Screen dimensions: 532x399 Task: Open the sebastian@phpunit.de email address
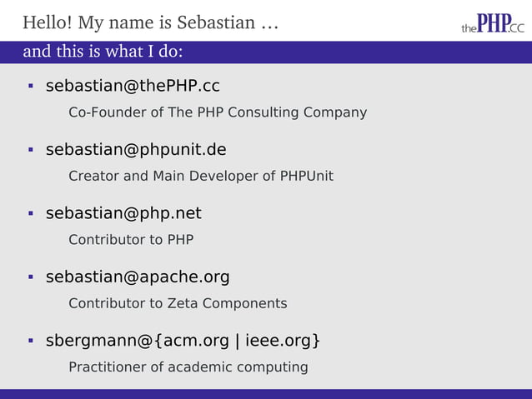[x=136, y=150]
